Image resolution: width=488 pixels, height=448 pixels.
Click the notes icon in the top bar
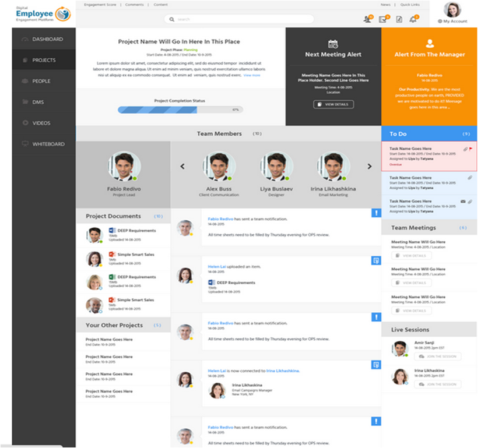[x=398, y=19]
